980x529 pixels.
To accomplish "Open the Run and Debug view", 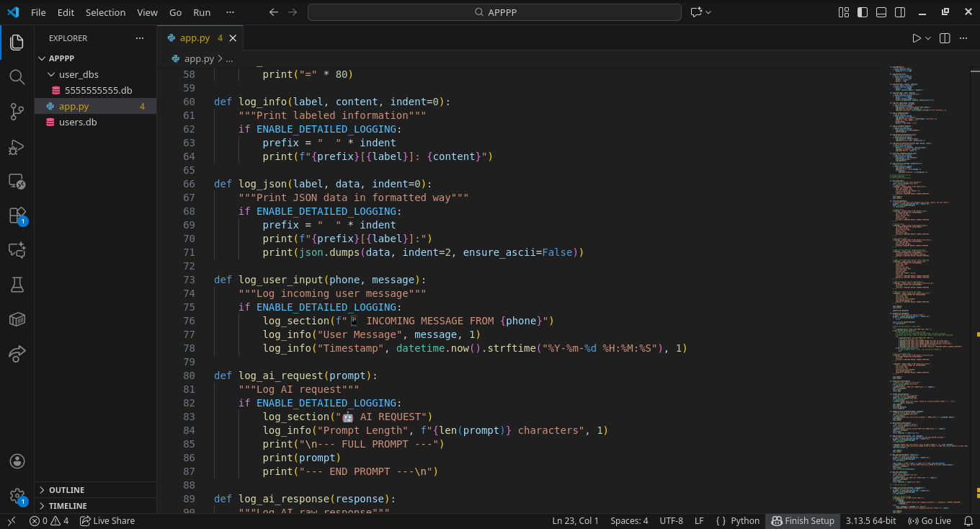I will click(17, 146).
